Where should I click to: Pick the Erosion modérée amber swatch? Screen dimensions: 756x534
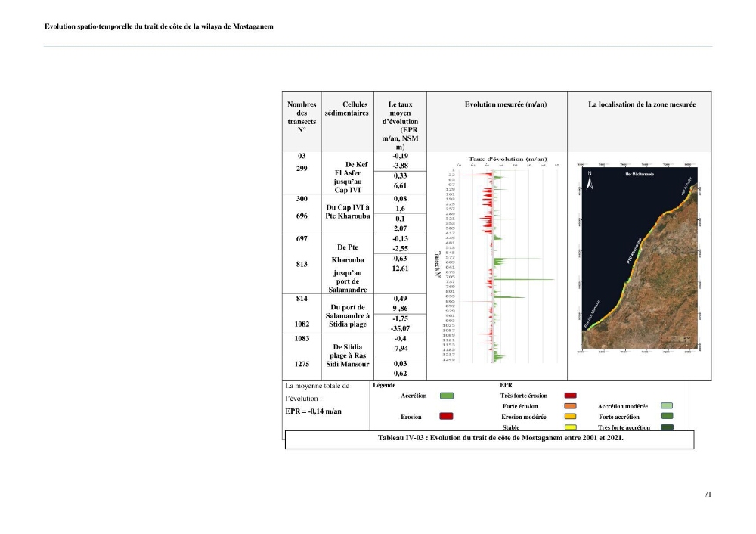pos(570,416)
